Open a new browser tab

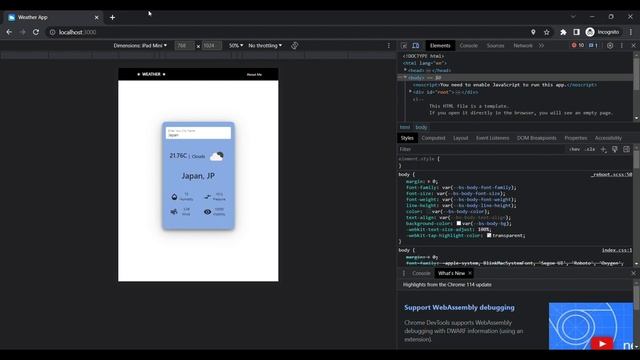click(x=112, y=18)
